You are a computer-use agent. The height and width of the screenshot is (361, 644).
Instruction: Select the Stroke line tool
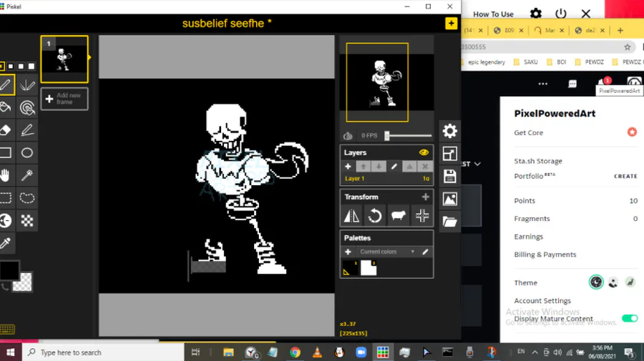[27, 130]
